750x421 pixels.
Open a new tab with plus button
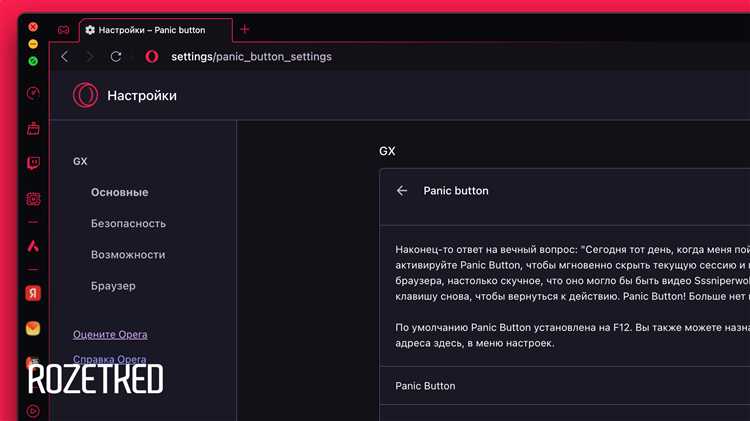[x=244, y=30]
